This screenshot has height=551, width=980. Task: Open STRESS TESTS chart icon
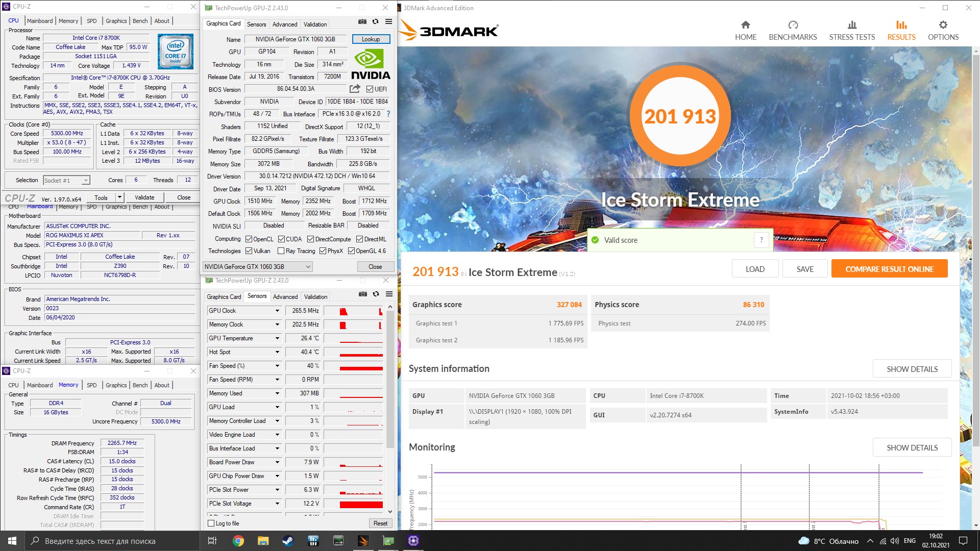pos(852,24)
